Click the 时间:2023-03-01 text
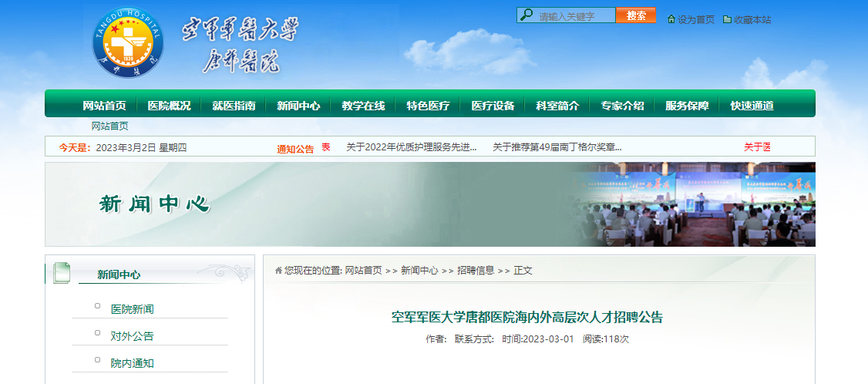868x384 pixels. click(538, 339)
